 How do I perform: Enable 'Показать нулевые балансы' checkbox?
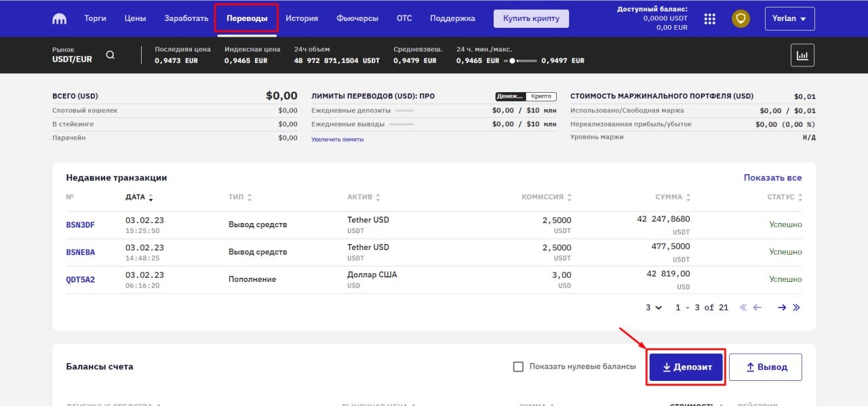pyautogui.click(x=519, y=367)
